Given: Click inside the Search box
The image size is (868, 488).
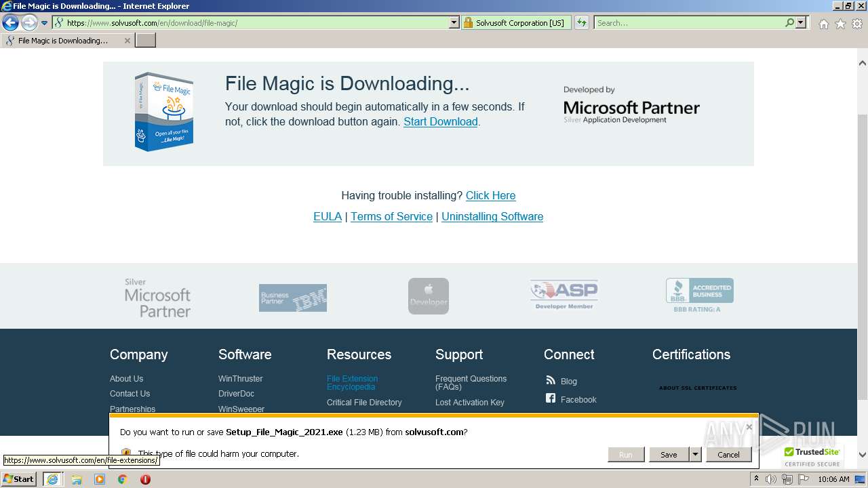Looking at the screenshot, I should point(688,22).
